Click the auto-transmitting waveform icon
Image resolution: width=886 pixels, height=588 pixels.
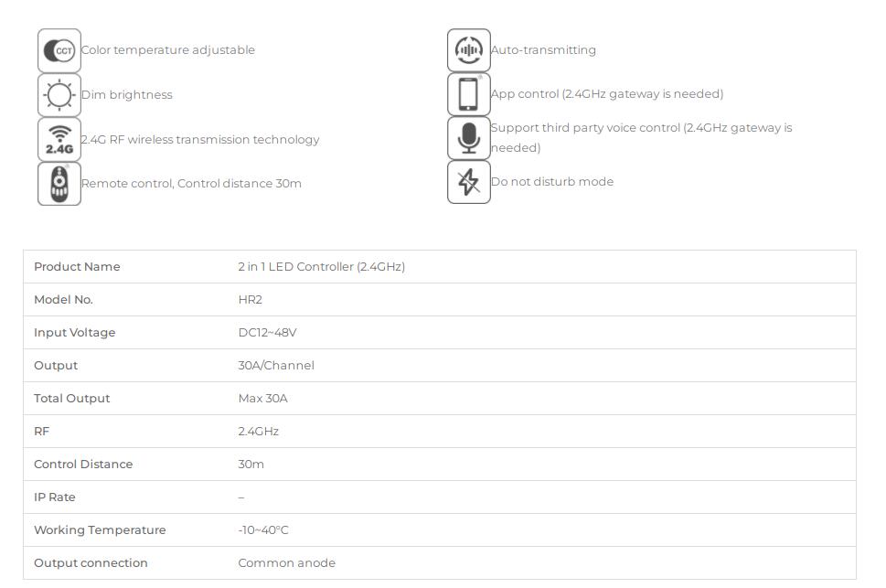click(x=469, y=50)
